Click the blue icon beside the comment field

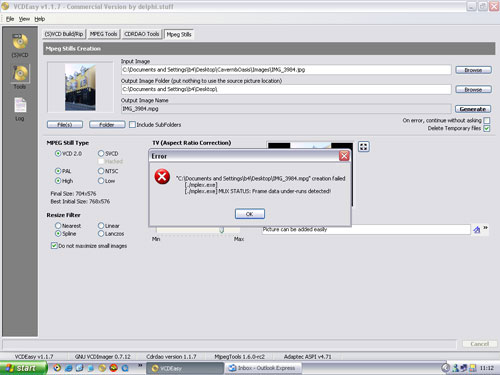coord(477,230)
